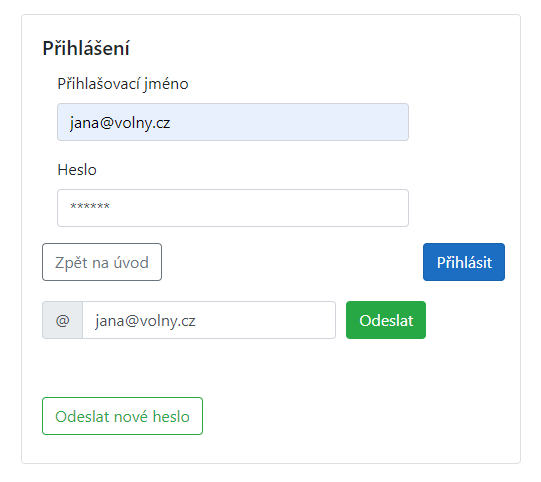Submit login with the blue button

coord(464,262)
